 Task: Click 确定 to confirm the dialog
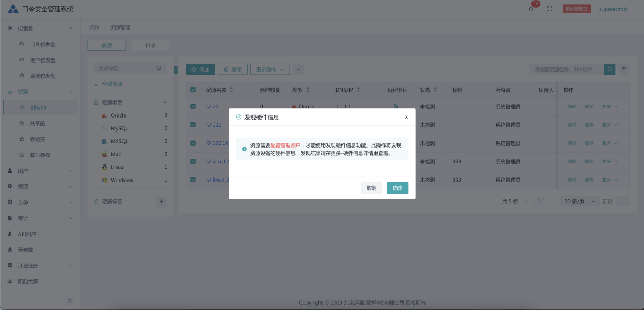(398, 188)
